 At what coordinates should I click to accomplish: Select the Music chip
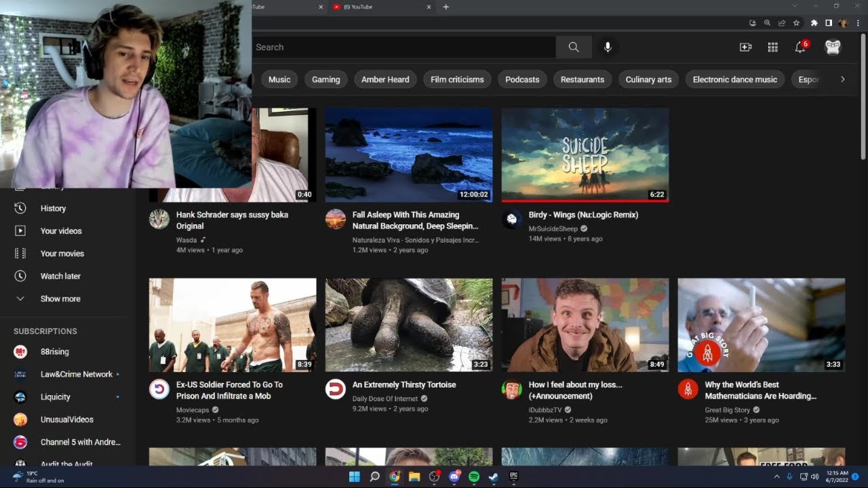[279, 79]
